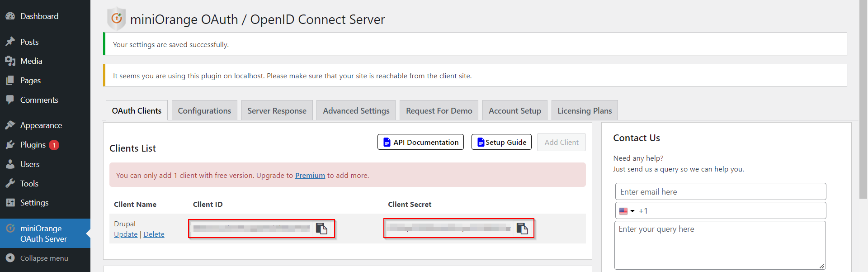Copy the Client Secret to clipboard
Viewport: 868px width, 272px height.
pyautogui.click(x=522, y=229)
